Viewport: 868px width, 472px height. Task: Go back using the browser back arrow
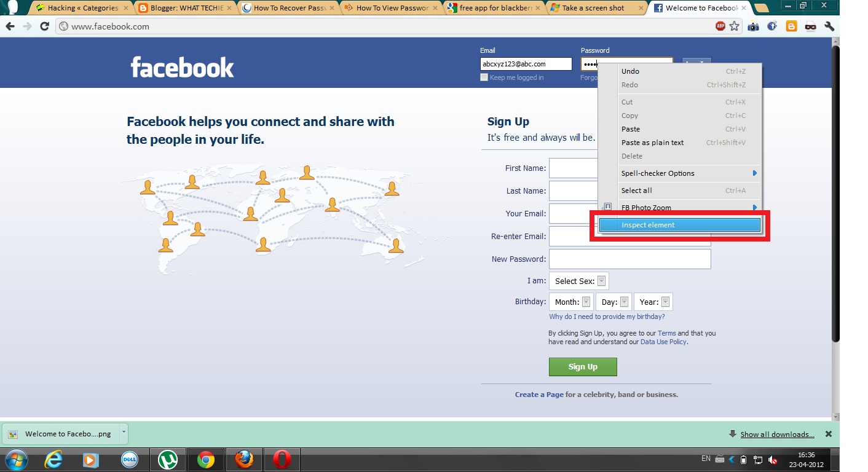click(x=10, y=26)
